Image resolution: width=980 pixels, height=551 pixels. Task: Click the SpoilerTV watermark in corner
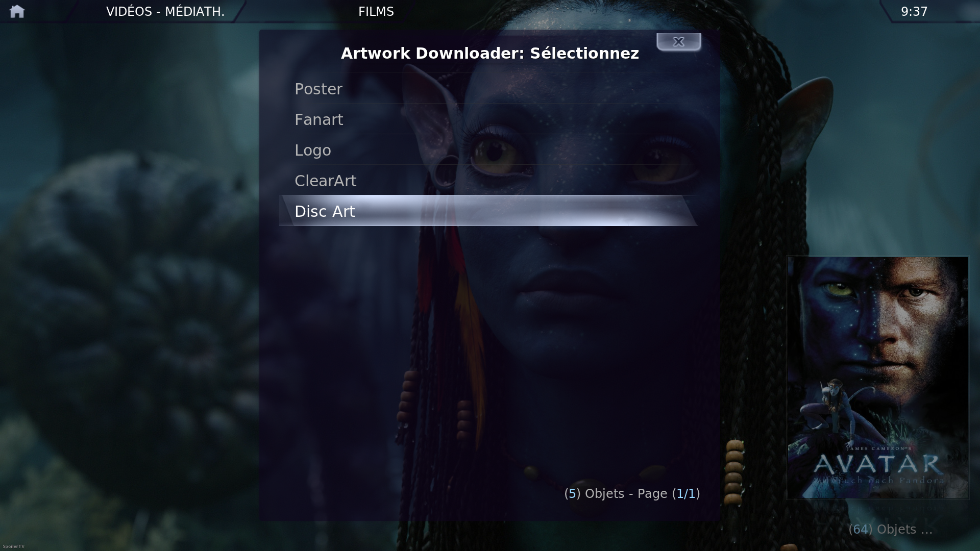[x=13, y=546]
